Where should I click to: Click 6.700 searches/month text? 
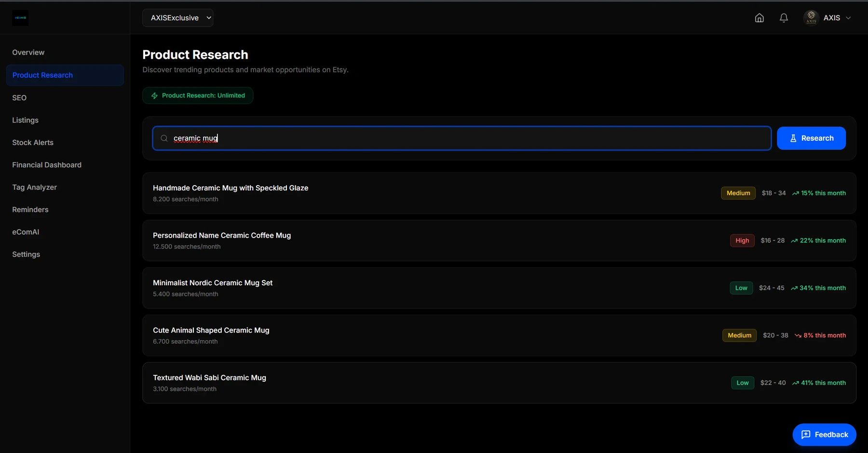[x=185, y=342]
